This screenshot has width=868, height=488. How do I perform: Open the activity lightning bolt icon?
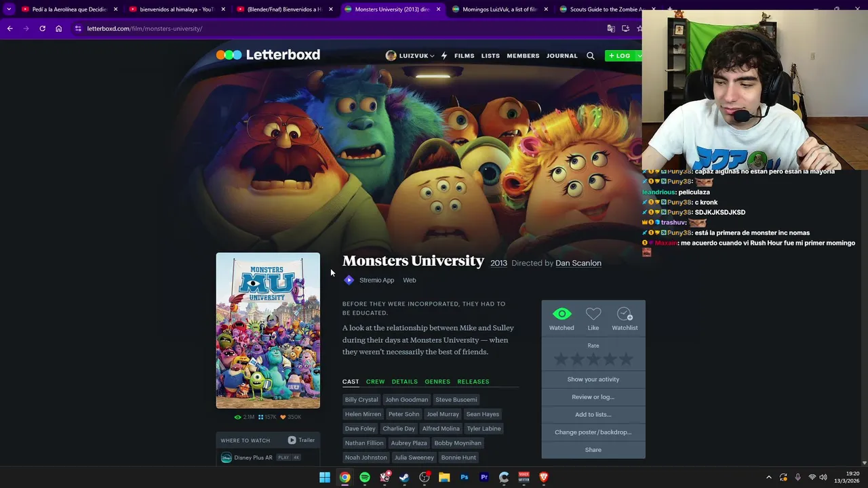pos(444,56)
